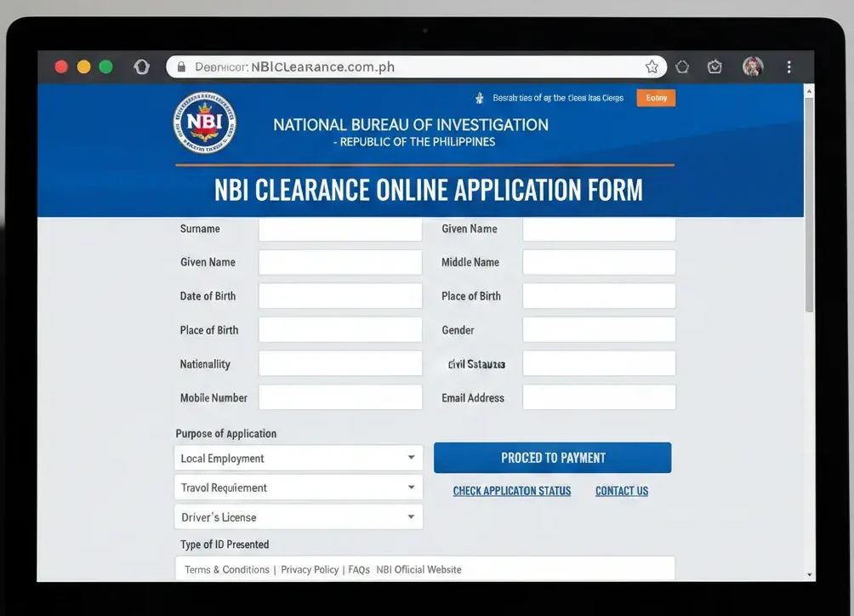Open the Driver's License dropdown
Viewport: 854px width, 616px height.
(299, 516)
